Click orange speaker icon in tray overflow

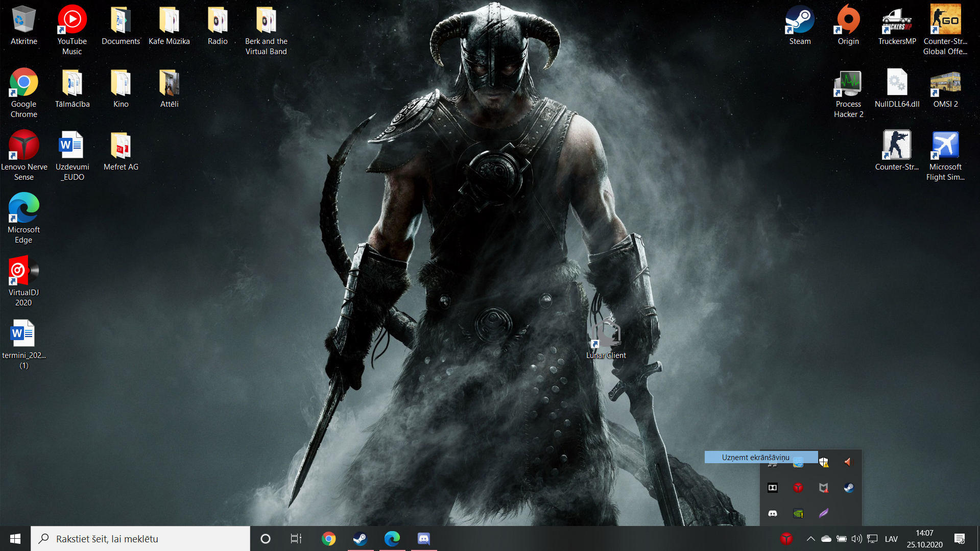pyautogui.click(x=848, y=462)
